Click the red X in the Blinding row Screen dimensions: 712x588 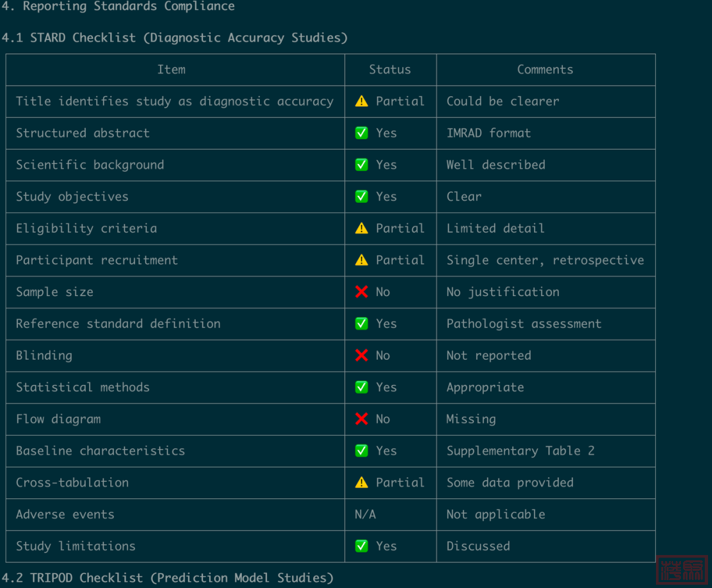[361, 356]
